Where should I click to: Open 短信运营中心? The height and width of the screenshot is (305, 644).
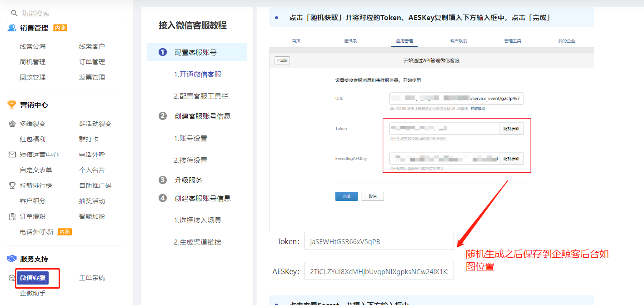click(39, 155)
